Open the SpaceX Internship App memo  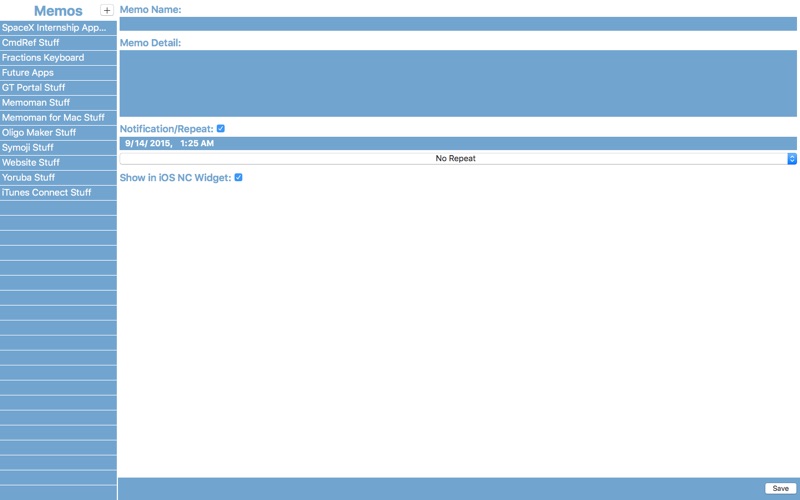(58, 28)
